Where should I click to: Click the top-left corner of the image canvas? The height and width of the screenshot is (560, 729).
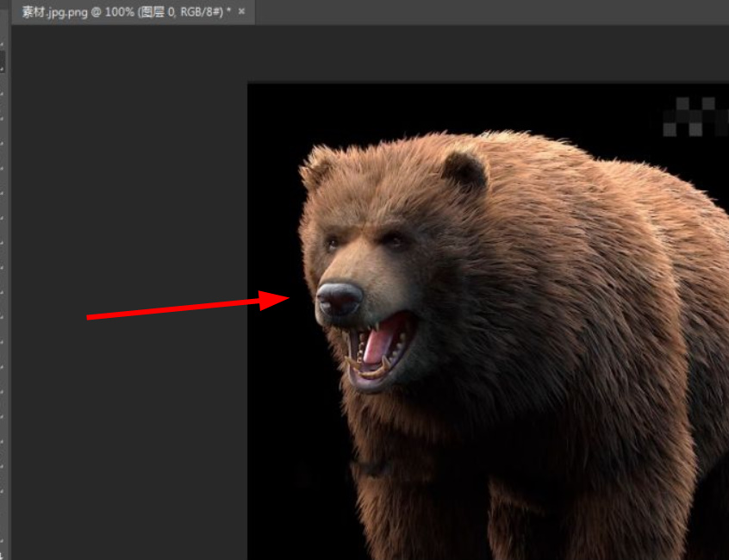(x=249, y=84)
